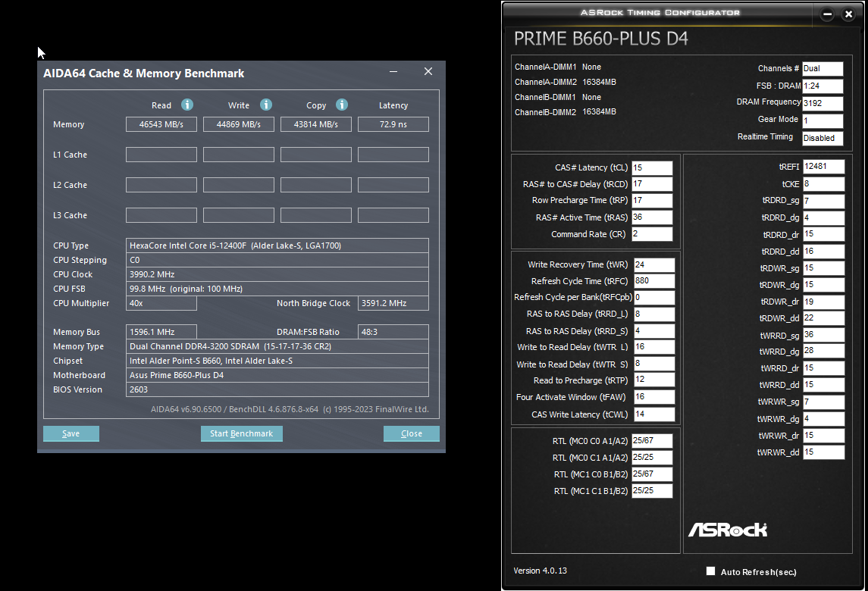Click the empty L1 Cache Read field
This screenshot has width=868, height=591.
click(x=161, y=155)
